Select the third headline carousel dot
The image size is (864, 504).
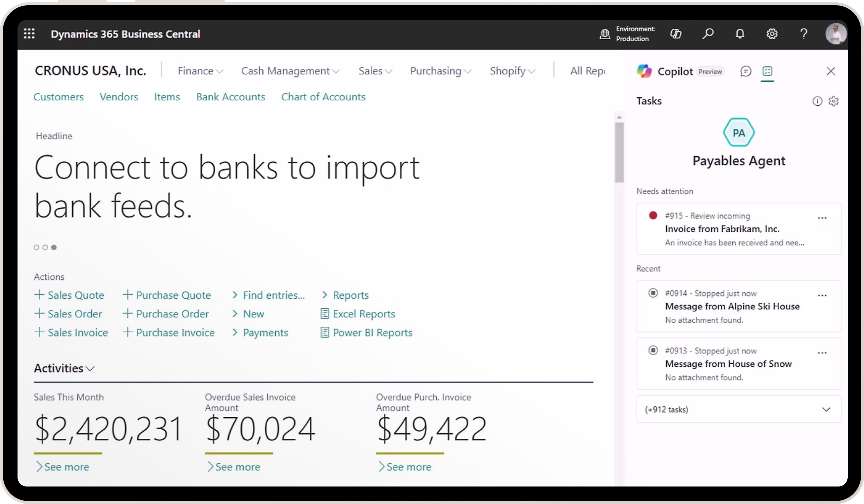(x=54, y=247)
